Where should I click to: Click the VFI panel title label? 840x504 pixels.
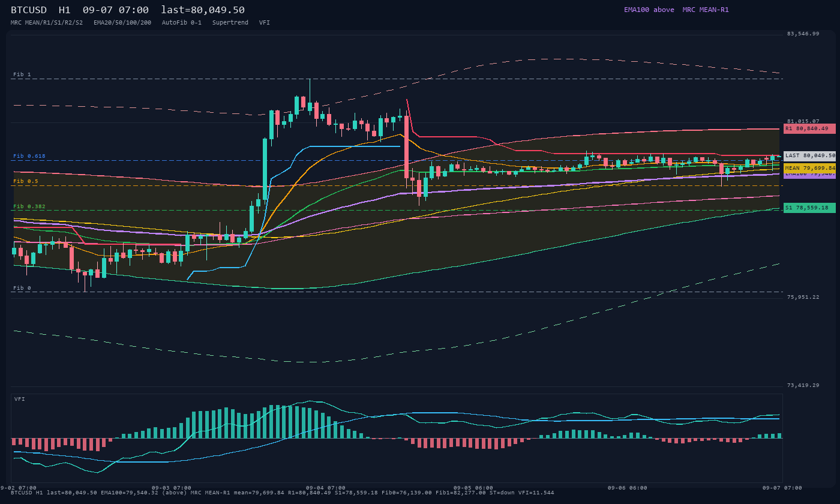[20, 399]
